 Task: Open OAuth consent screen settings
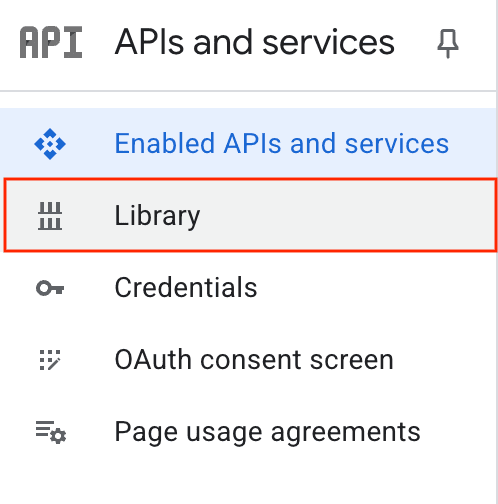tap(254, 360)
